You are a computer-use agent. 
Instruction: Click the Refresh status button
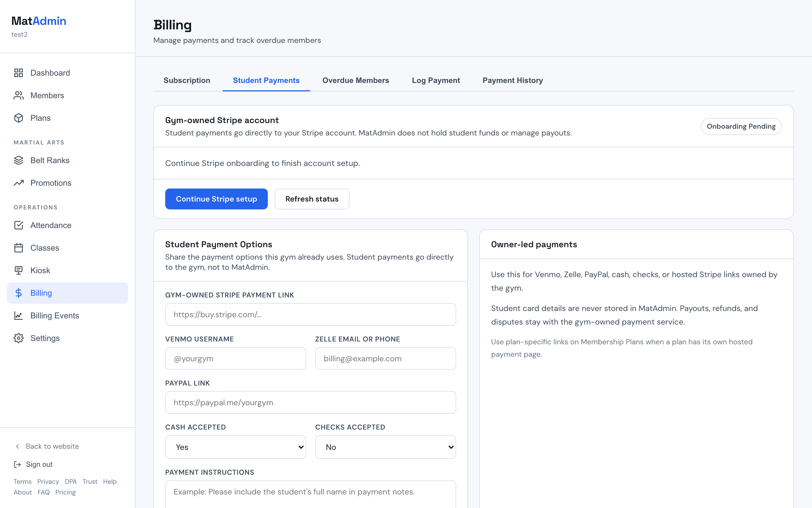[x=312, y=199]
